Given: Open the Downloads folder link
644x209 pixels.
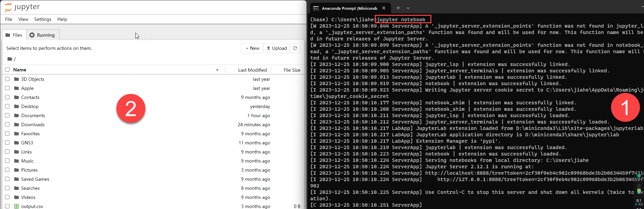Looking at the screenshot, I should click(33, 125).
